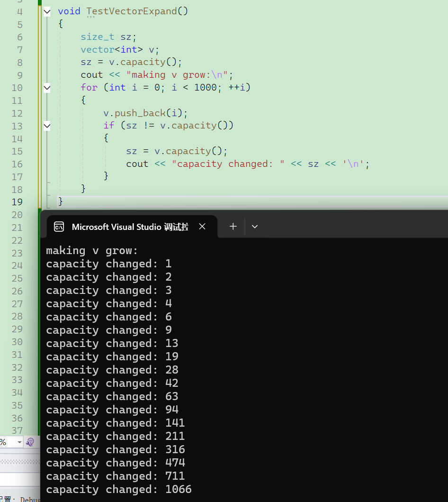Click console line making v grow:
Image resolution: width=448 pixels, height=502 pixels.
pyautogui.click(x=92, y=250)
